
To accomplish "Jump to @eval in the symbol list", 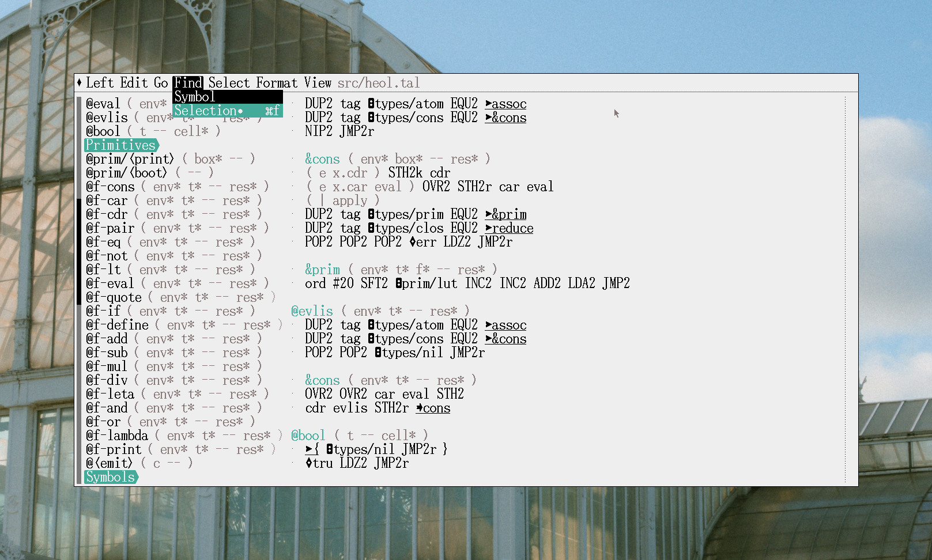I will point(103,104).
